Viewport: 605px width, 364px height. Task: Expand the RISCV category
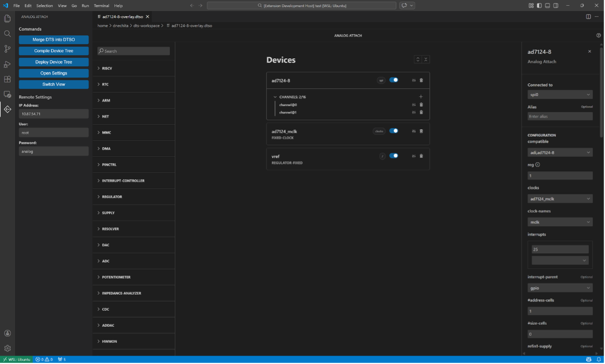point(134,68)
